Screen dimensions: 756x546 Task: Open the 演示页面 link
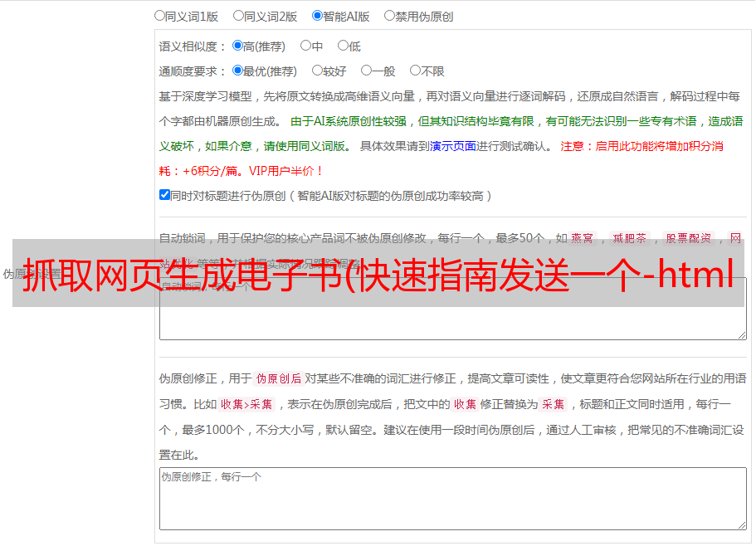pos(453,146)
